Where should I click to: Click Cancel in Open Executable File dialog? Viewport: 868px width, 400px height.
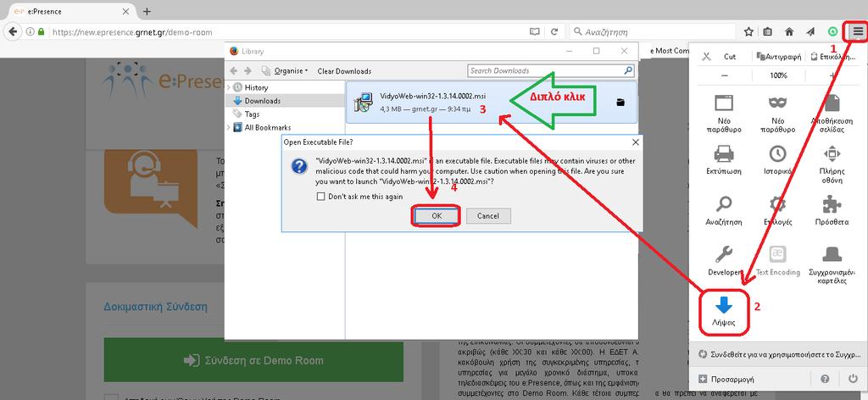487,216
